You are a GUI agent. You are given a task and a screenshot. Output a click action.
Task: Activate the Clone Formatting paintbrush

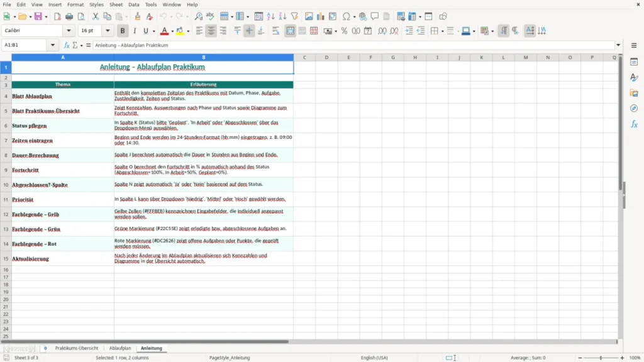(x=138, y=16)
